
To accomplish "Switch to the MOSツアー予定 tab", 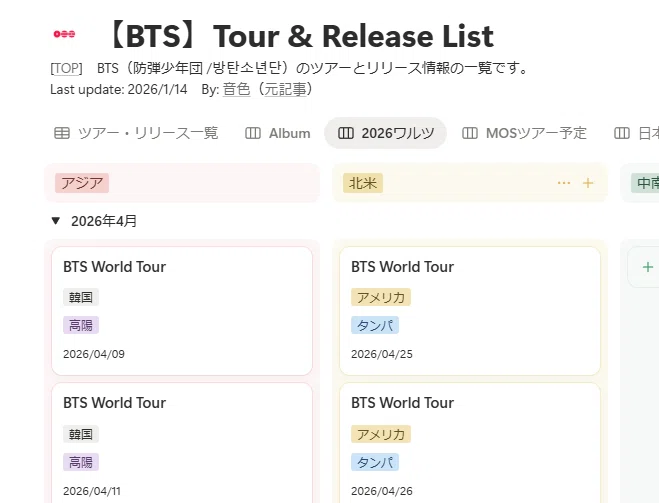I will [x=536, y=133].
